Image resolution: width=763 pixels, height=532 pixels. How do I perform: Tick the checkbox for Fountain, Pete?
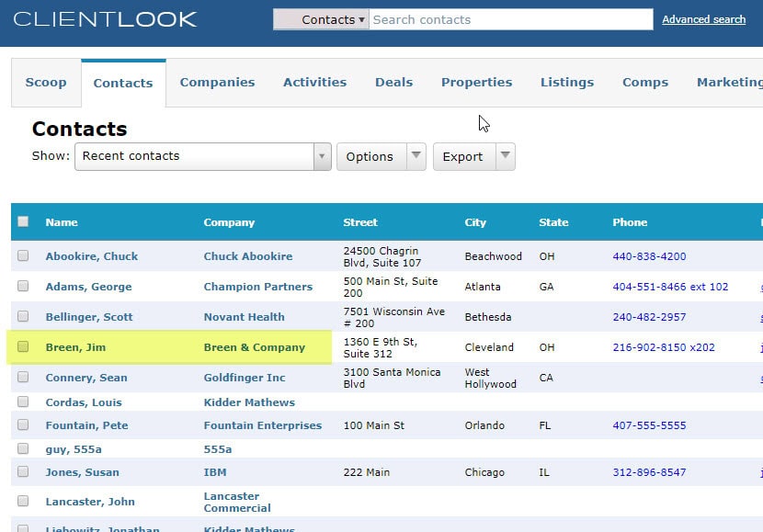tap(23, 424)
